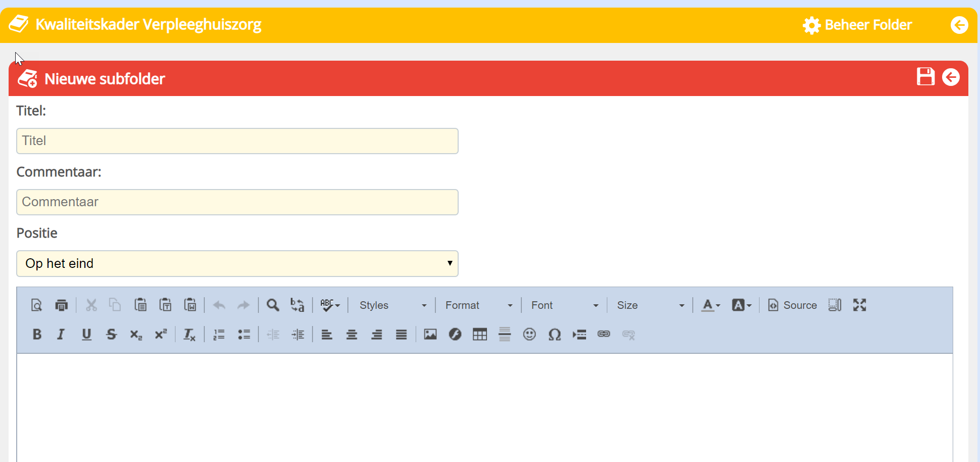Click the book icon beside Kwaliteitskader Verpleeghuiszorg
The height and width of the screenshot is (462, 980).
(19, 24)
